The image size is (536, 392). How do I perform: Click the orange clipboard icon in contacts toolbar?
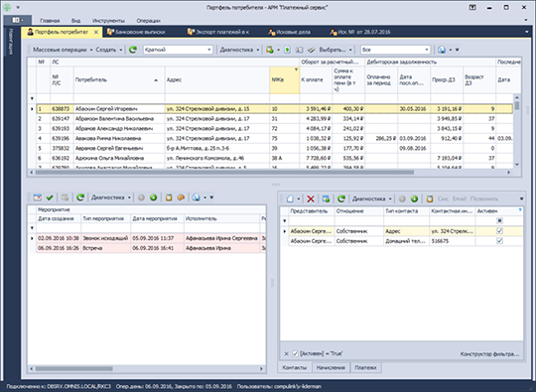pos(430,198)
